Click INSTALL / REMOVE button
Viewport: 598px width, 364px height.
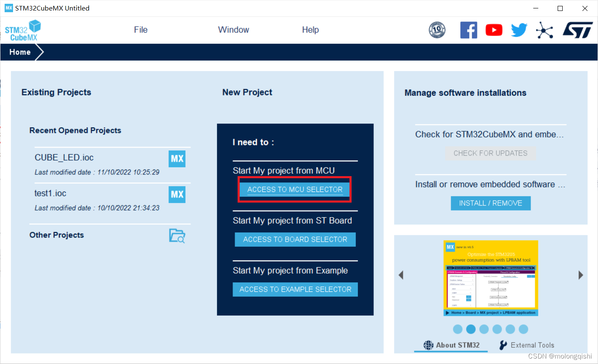pyautogui.click(x=491, y=203)
